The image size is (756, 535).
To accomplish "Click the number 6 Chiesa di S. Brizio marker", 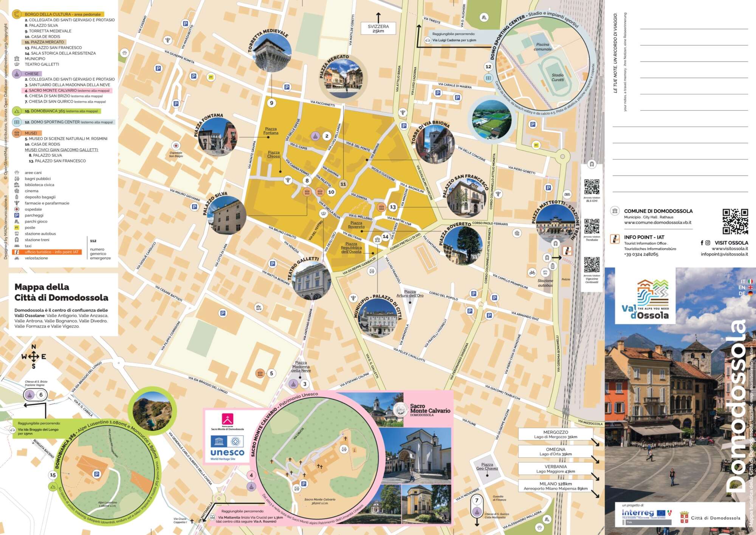I will tap(41, 395).
